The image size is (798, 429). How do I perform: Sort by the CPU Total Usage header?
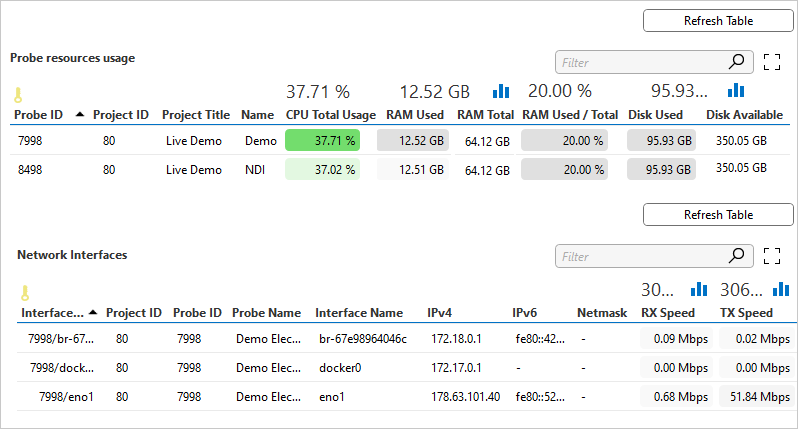tap(330, 115)
